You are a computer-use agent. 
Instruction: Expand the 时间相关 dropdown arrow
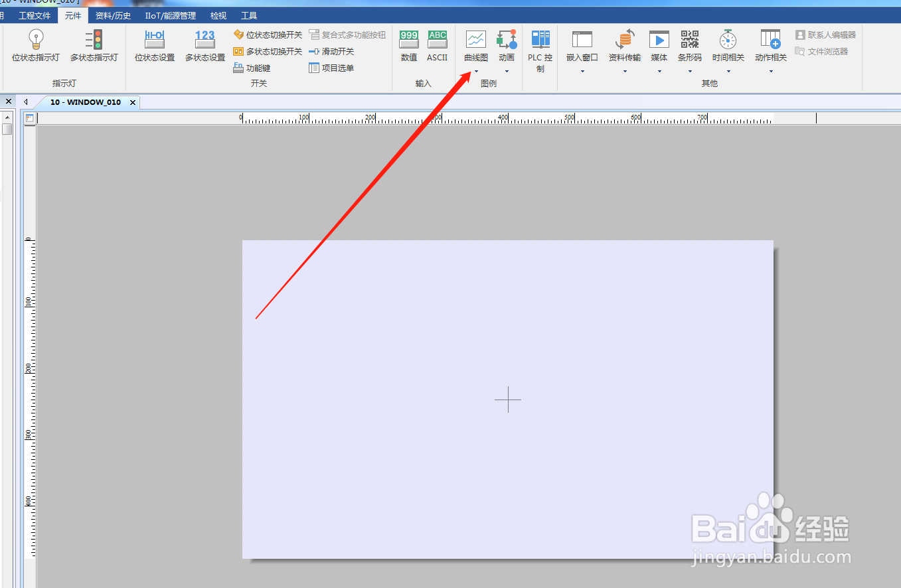click(728, 72)
